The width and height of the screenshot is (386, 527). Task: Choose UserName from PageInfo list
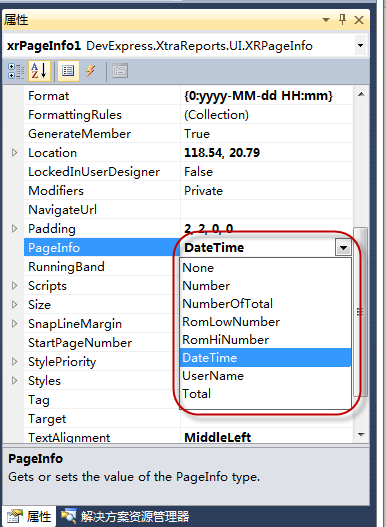265,376
